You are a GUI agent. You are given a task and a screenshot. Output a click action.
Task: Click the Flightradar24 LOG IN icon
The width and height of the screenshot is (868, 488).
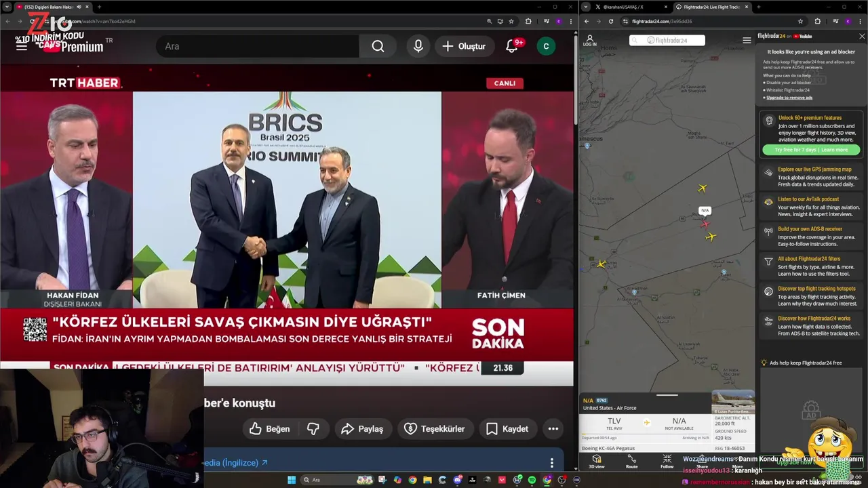click(x=590, y=41)
